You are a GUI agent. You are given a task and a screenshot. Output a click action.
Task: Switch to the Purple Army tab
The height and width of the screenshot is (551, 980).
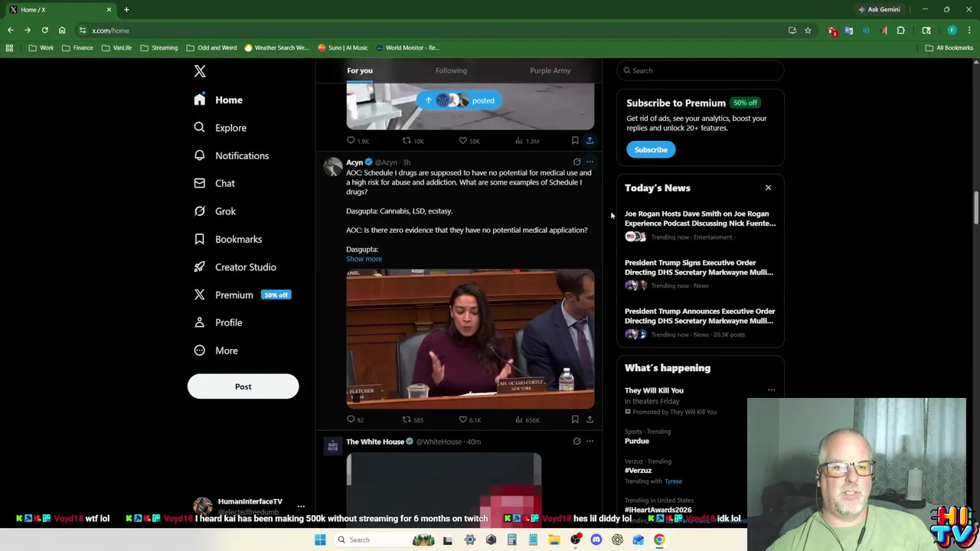(x=550, y=70)
